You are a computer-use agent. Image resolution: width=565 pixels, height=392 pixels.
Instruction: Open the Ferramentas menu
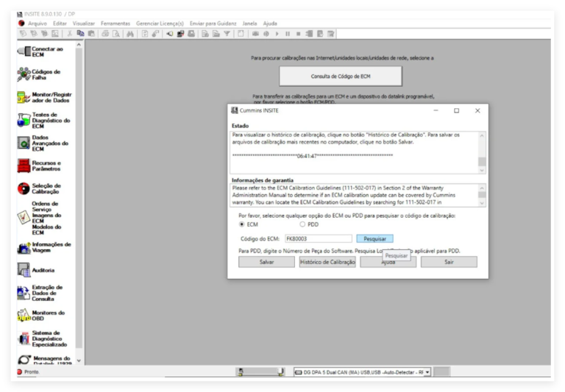point(116,24)
